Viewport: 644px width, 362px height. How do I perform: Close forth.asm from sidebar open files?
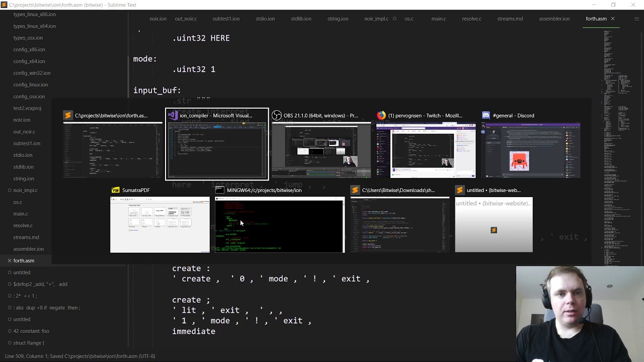[x=9, y=260]
